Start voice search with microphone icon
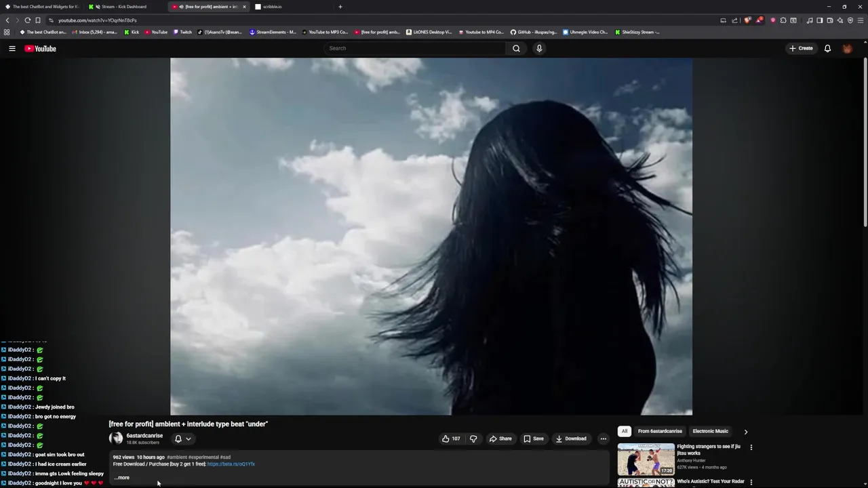This screenshot has width=868, height=488. coord(539,48)
